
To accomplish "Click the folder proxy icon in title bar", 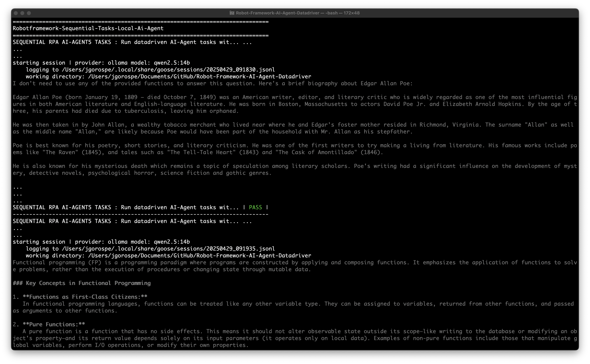I will [x=232, y=13].
